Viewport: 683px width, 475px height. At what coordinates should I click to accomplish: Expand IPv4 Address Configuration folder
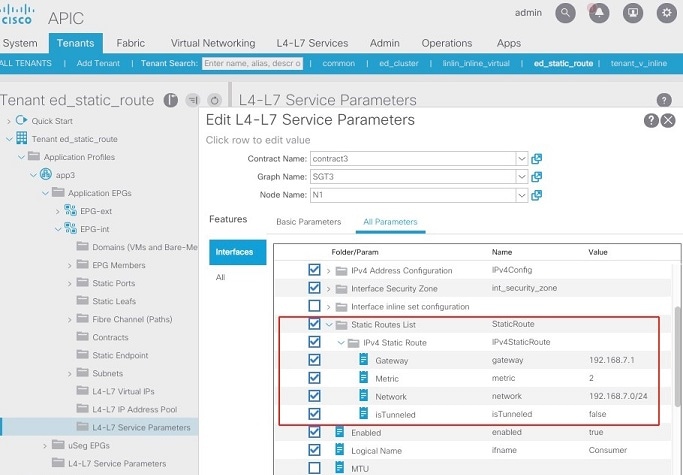pos(328,271)
